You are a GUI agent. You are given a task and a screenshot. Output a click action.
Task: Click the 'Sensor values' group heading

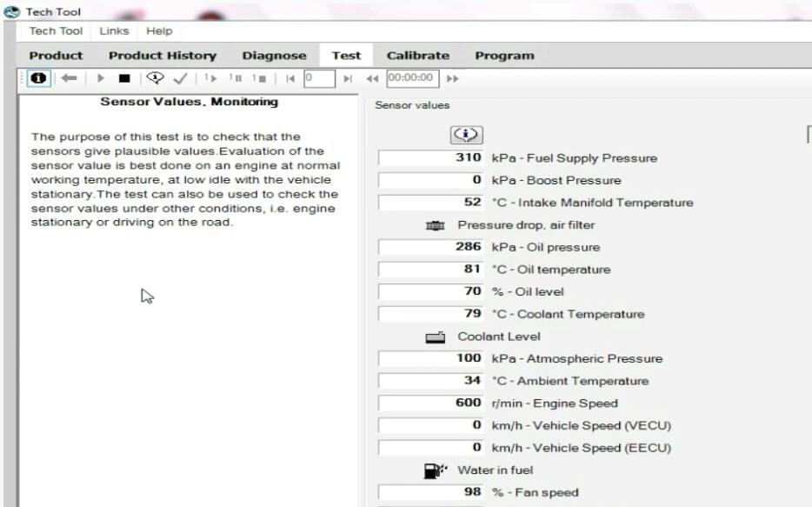pyautogui.click(x=412, y=105)
